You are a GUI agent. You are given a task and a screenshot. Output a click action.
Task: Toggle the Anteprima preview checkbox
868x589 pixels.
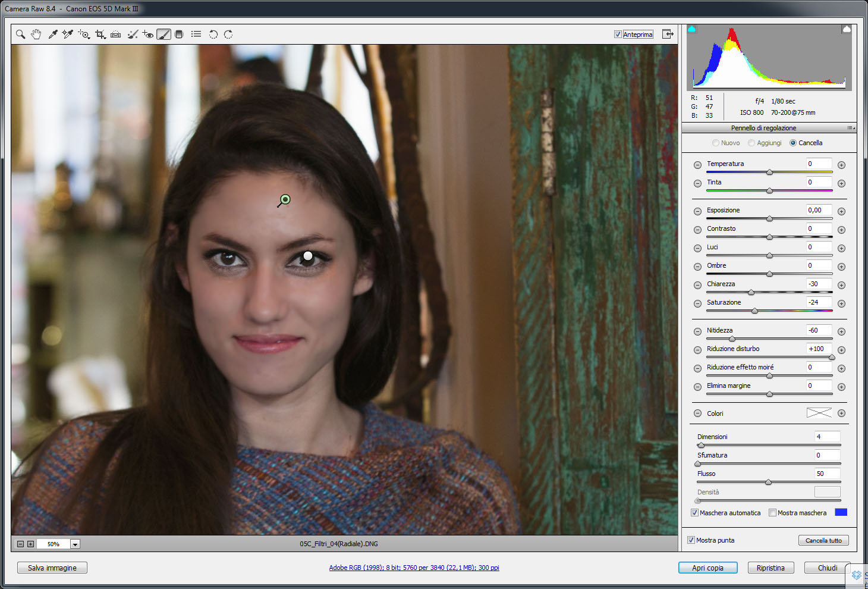pyautogui.click(x=618, y=35)
